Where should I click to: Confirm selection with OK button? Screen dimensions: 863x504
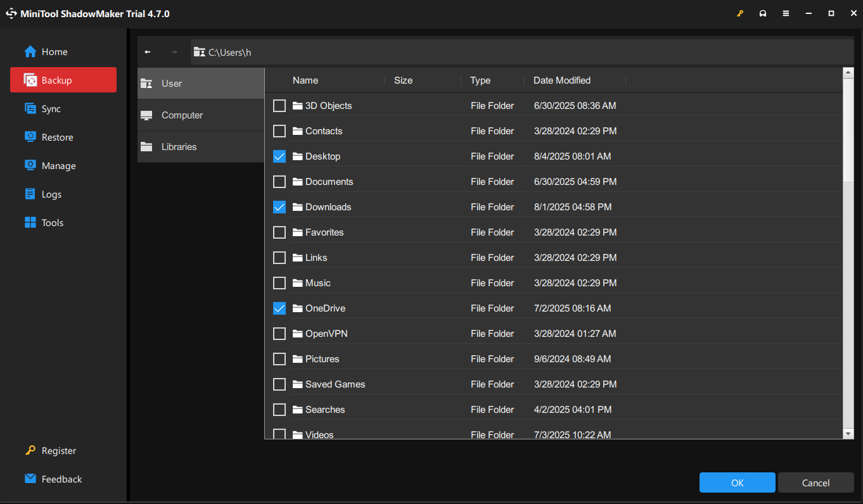click(737, 482)
